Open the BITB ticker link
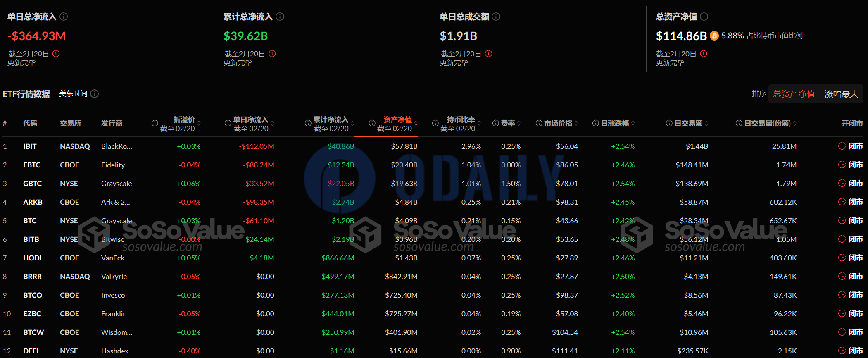Image resolution: width=868 pixels, height=358 pixels. (31, 239)
